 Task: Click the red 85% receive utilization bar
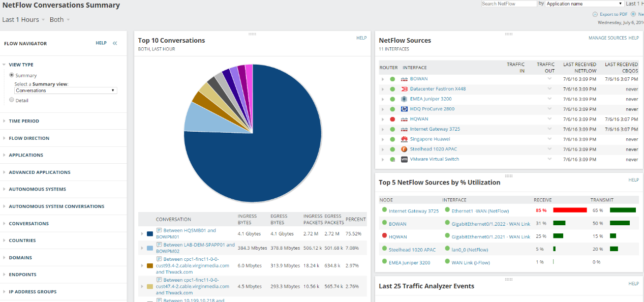(x=570, y=210)
